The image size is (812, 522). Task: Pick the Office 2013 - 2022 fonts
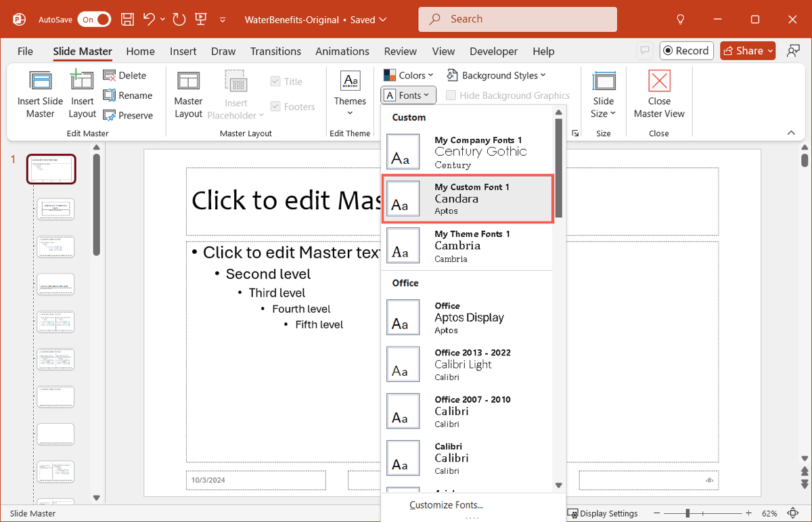467,364
